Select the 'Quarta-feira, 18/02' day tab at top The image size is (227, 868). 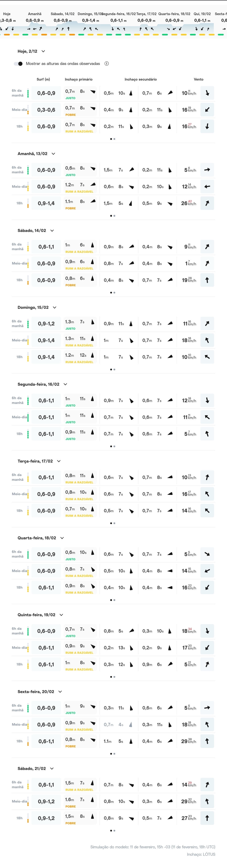pyautogui.click(x=174, y=14)
